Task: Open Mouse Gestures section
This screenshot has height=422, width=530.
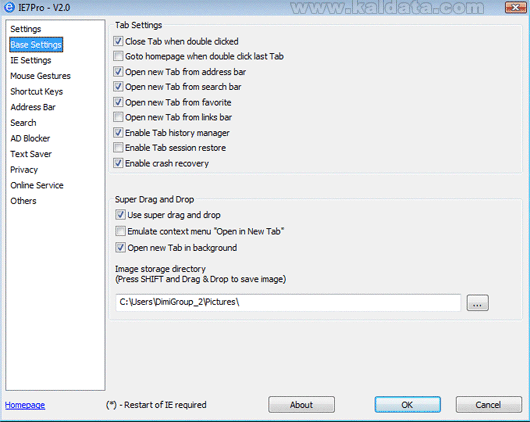Action: click(x=40, y=76)
